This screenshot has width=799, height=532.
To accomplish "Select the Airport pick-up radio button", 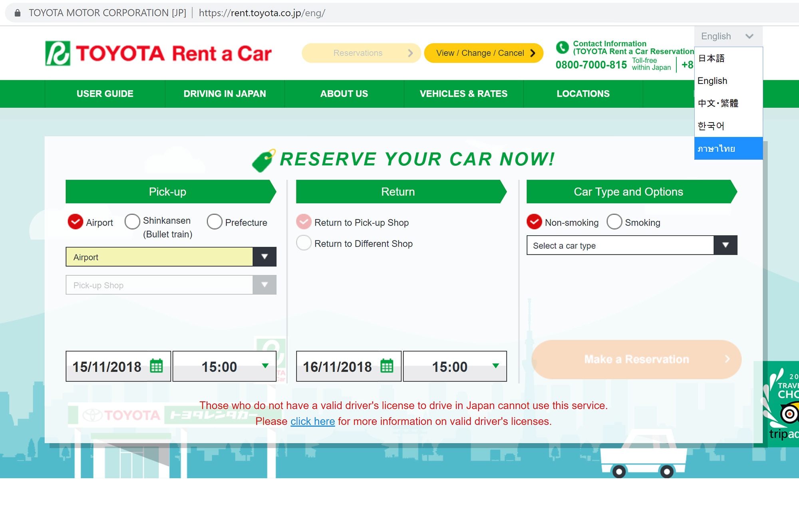I will click(x=75, y=222).
